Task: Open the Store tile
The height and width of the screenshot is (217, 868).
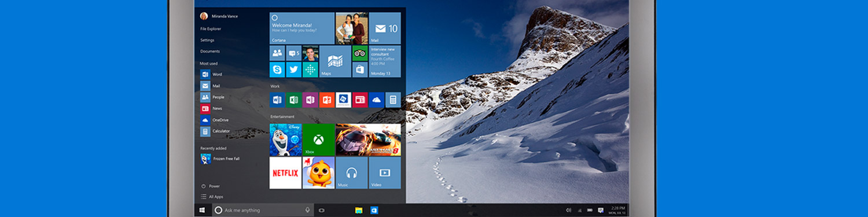Action: point(360,70)
